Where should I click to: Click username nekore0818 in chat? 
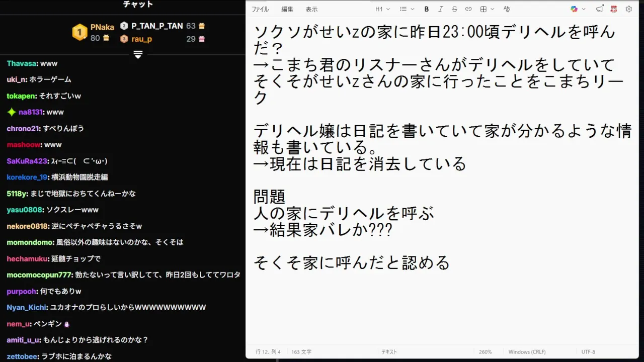coord(28,226)
